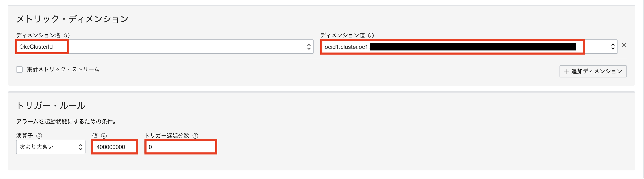Click up-down arrows on 演算子 selector
Screen dimensions: 644x179
tap(80, 147)
